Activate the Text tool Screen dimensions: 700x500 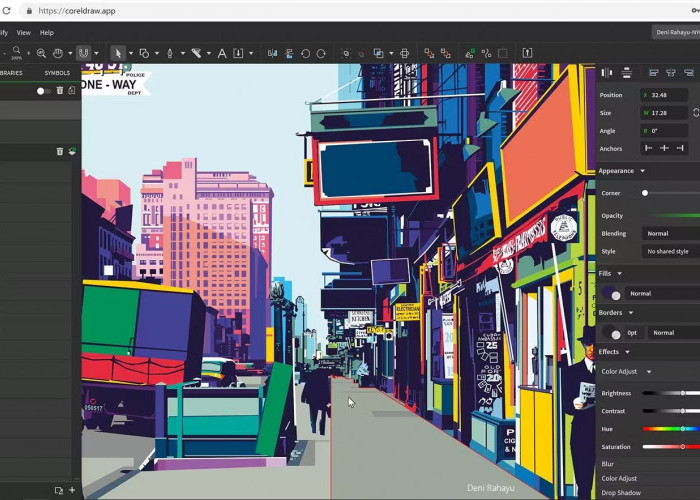[x=222, y=53]
